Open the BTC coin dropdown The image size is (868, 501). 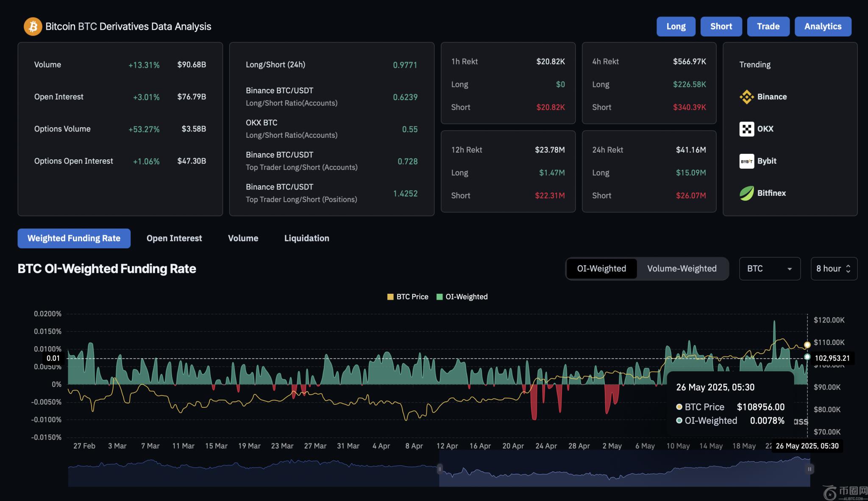(769, 269)
